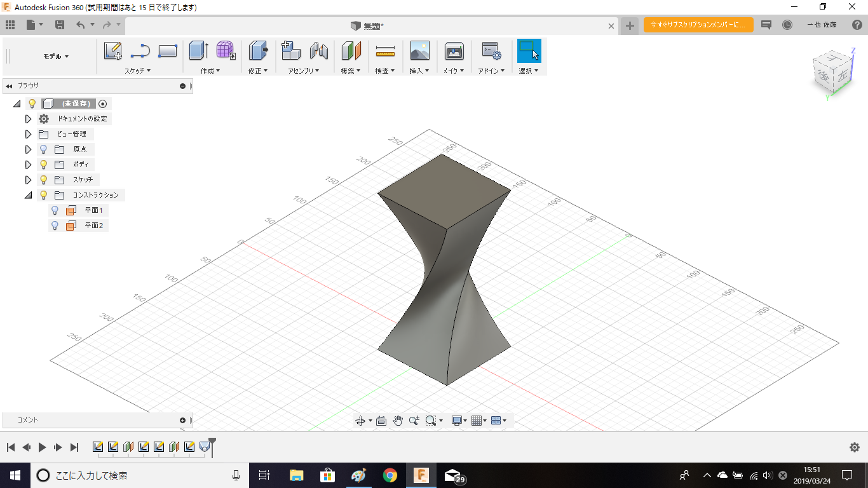The height and width of the screenshot is (488, 868).
Task: Collapse the コンストラクション folder
Action: [28, 195]
